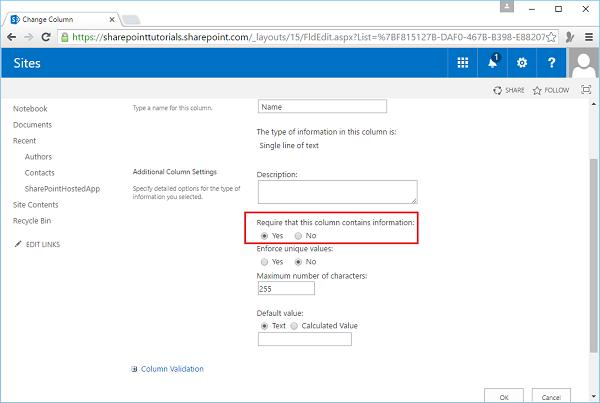
Task: Click the Description text box
Action: 337,191
